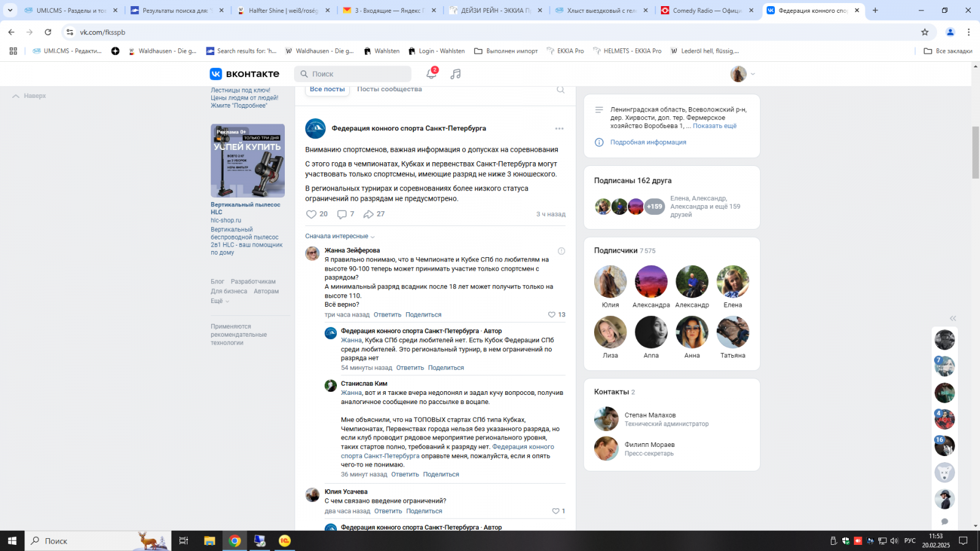Open the Выполнен импорт bookmarks folder

(x=506, y=51)
